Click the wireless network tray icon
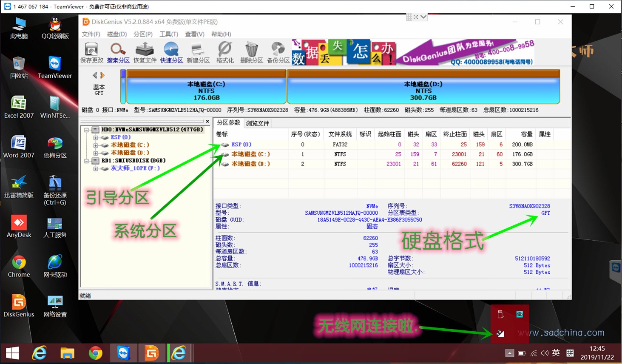The image size is (622, 364). [x=534, y=353]
